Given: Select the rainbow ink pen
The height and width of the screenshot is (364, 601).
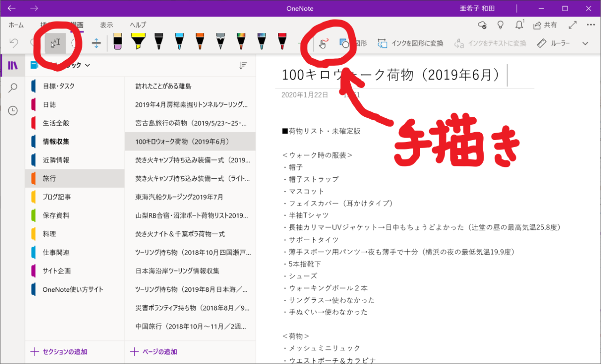Looking at the screenshot, I should coord(241,41).
